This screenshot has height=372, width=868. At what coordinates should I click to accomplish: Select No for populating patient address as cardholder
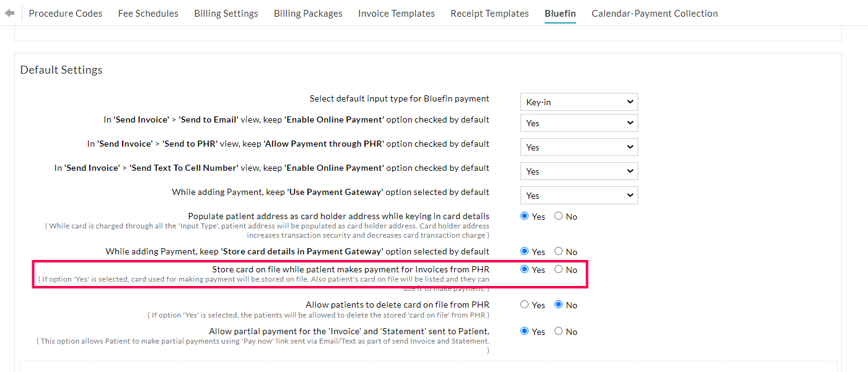coord(558,215)
